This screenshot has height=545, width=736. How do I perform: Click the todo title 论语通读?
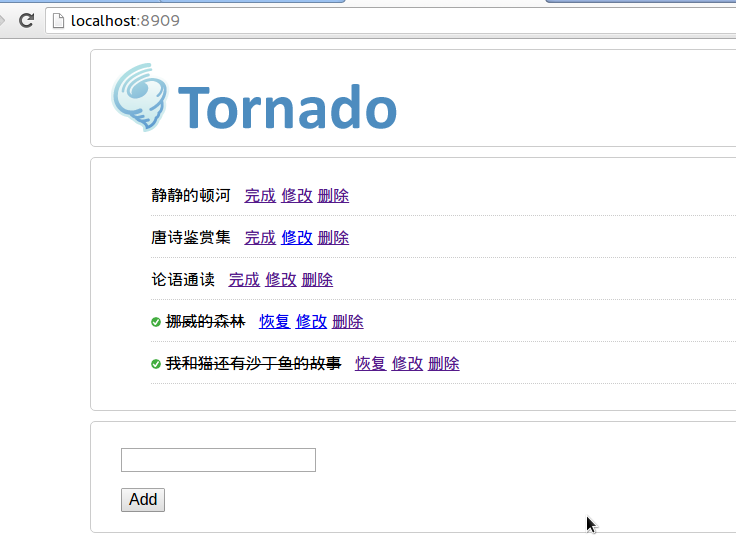pyautogui.click(x=183, y=280)
